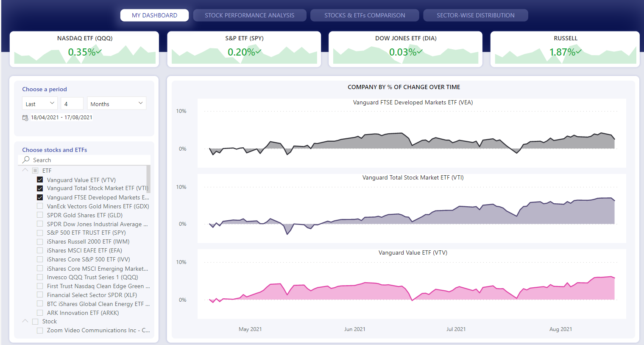
Task: Click the stock list scrollbar
Action: [x=148, y=179]
